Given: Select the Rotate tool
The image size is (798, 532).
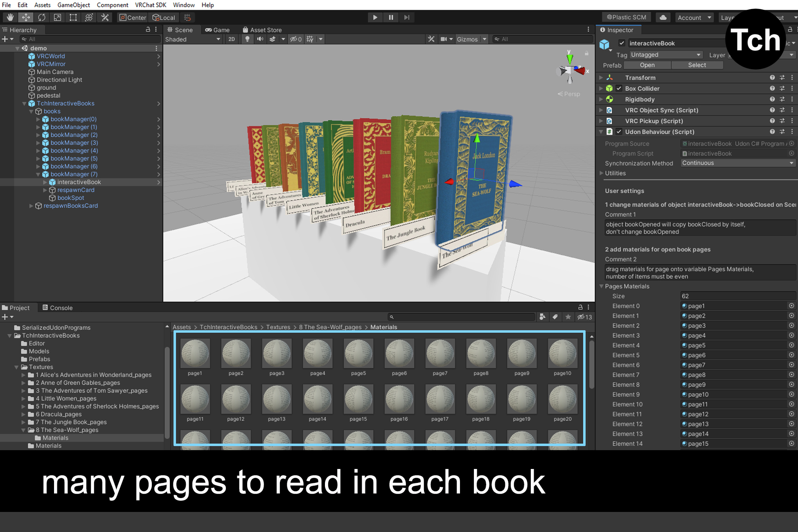Looking at the screenshot, I should pyautogui.click(x=41, y=17).
